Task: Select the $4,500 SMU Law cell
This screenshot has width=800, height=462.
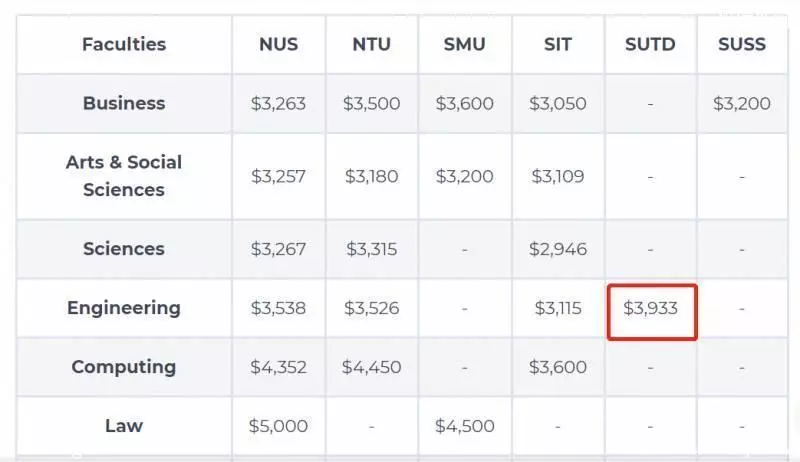Action: pos(464,426)
